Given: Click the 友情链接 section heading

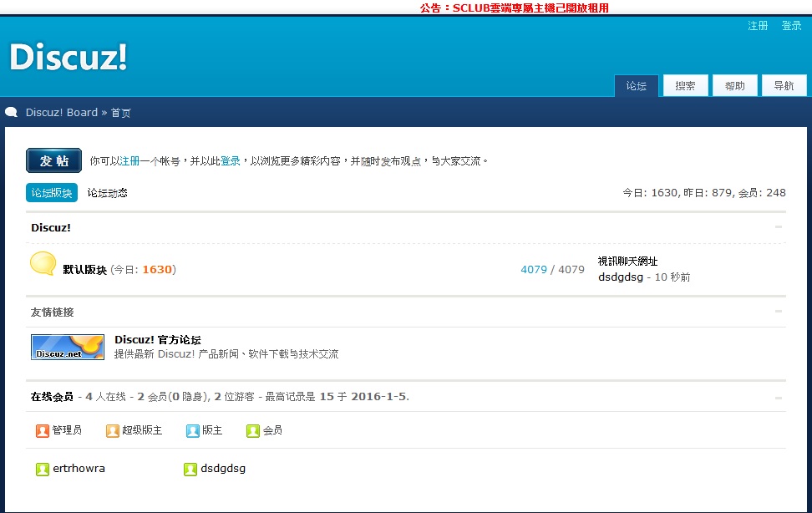Looking at the screenshot, I should (x=52, y=312).
